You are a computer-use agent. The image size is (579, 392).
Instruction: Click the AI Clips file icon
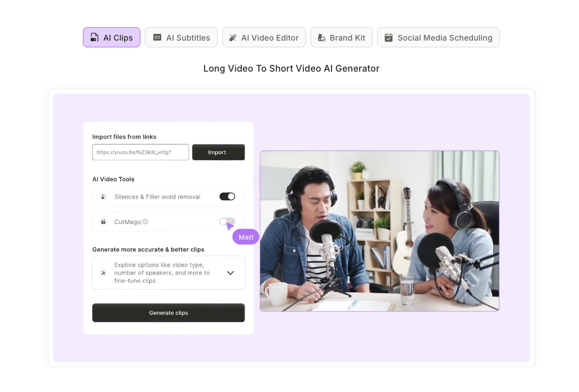[95, 37]
